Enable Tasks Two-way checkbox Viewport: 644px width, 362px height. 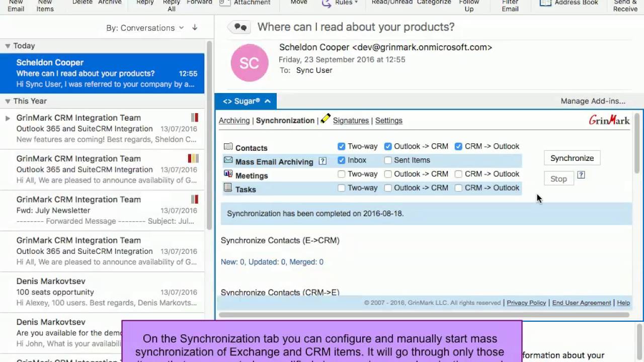(x=342, y=188)
